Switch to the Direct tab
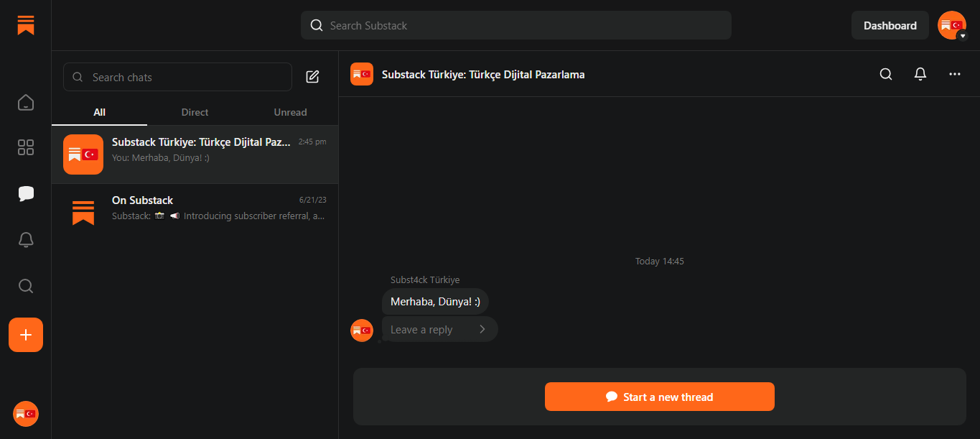This screenshot has height=439, width=980. pyautogui.click(x=195, y=112)
